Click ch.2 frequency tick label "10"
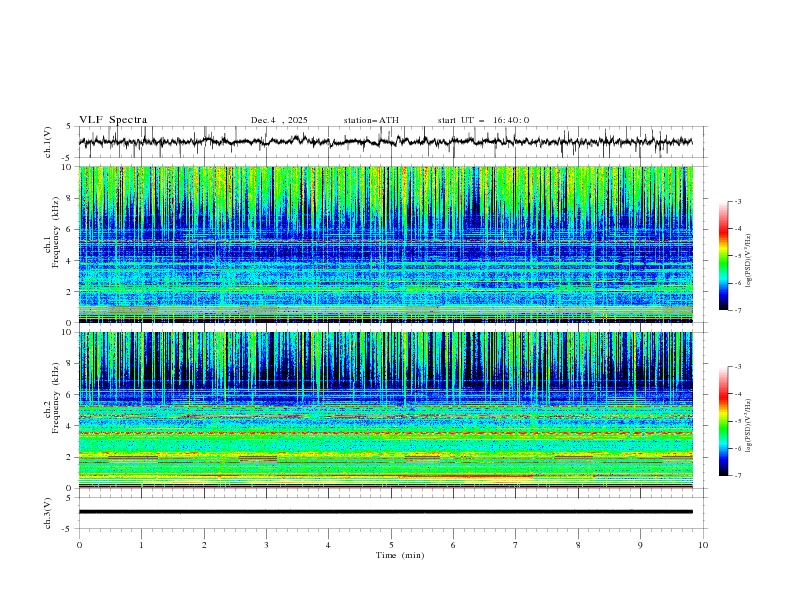This screenshot has width=792, height=612. [x=67, y=332]
